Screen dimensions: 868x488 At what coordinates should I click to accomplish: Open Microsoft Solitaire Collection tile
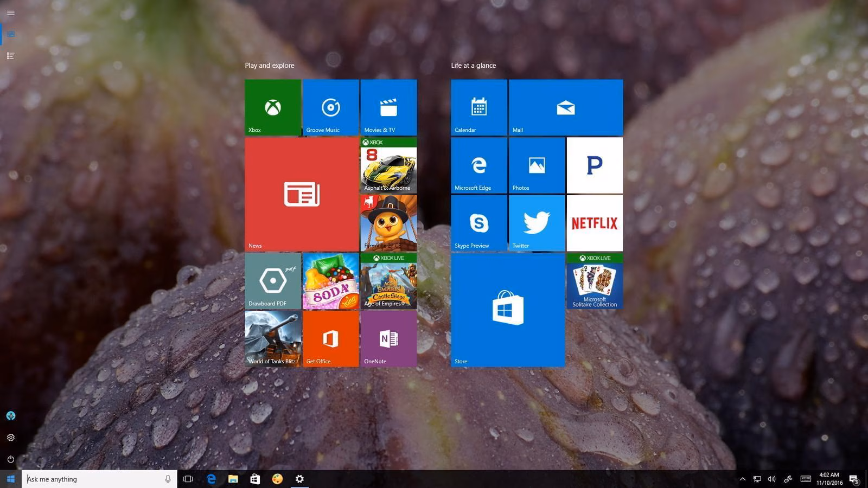coord(595,281)
